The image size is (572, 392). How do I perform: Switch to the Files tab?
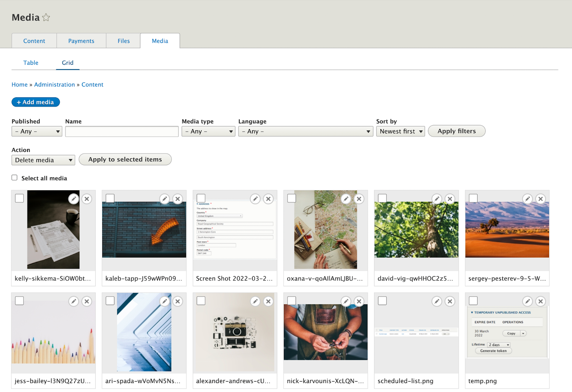[x=124, y=41]
